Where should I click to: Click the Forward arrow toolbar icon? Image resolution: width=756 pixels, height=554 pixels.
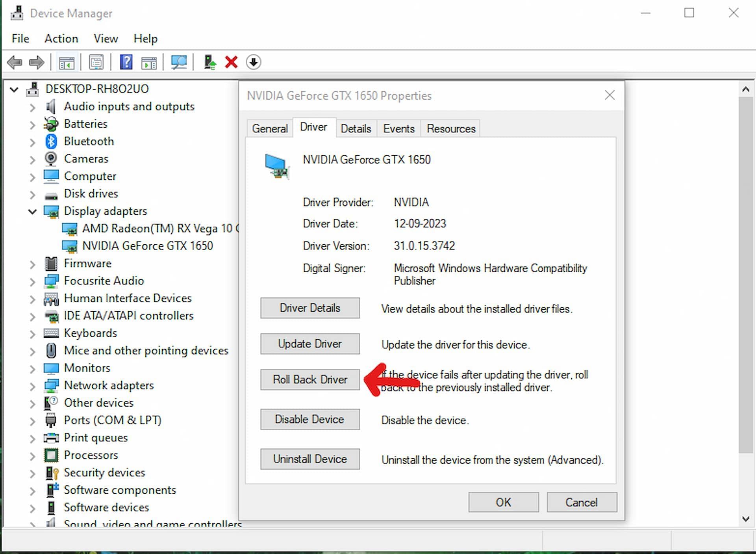coord(37,62)
